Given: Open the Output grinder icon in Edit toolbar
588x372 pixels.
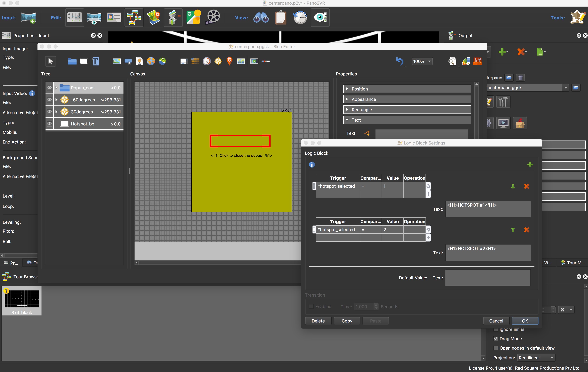Looking at the screenshot, I should (173, 18).
